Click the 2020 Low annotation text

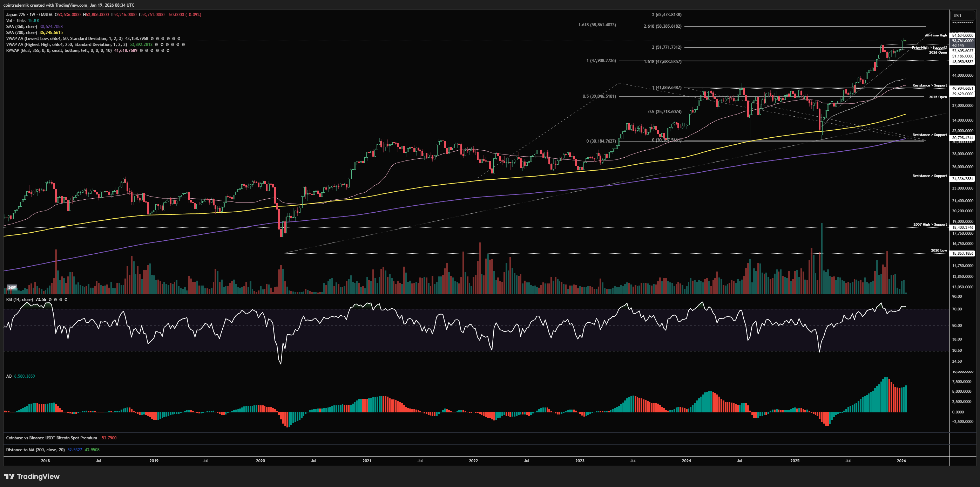[939, 251]
